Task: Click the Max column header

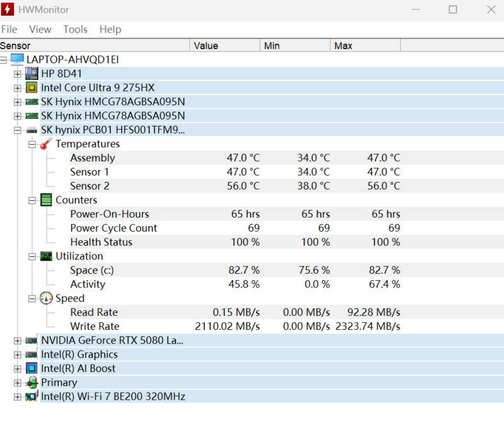Action: click(x=365, y=46)
